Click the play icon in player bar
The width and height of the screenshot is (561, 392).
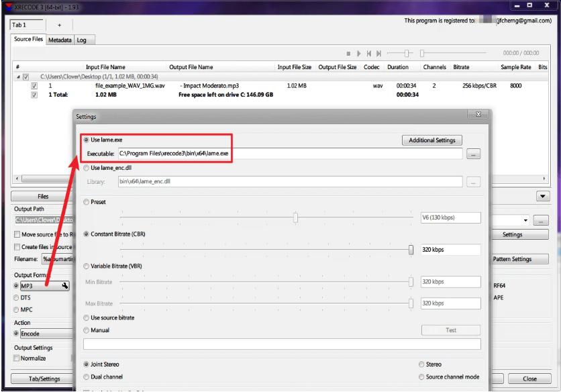358,54
